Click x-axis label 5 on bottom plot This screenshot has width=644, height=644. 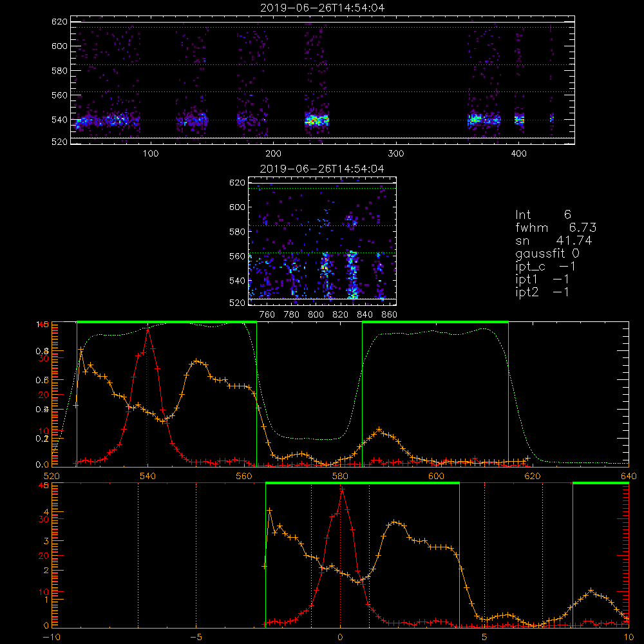click(x=485, y=637)
